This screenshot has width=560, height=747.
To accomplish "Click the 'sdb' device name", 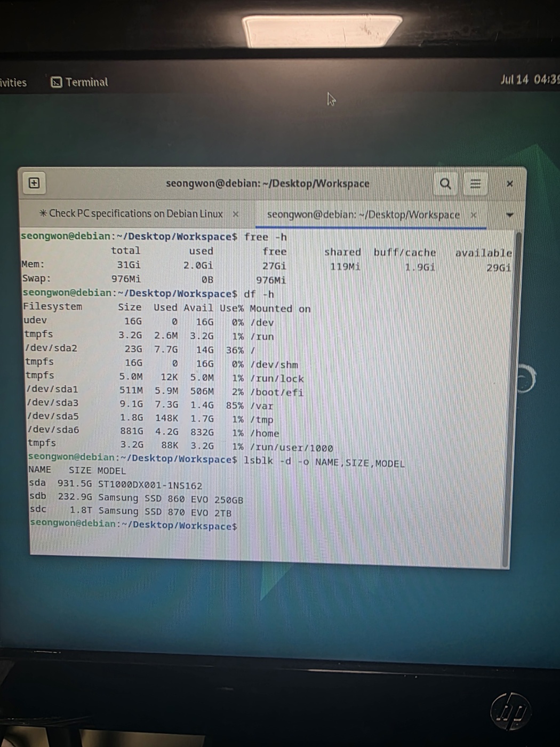I will click(38, 496).
